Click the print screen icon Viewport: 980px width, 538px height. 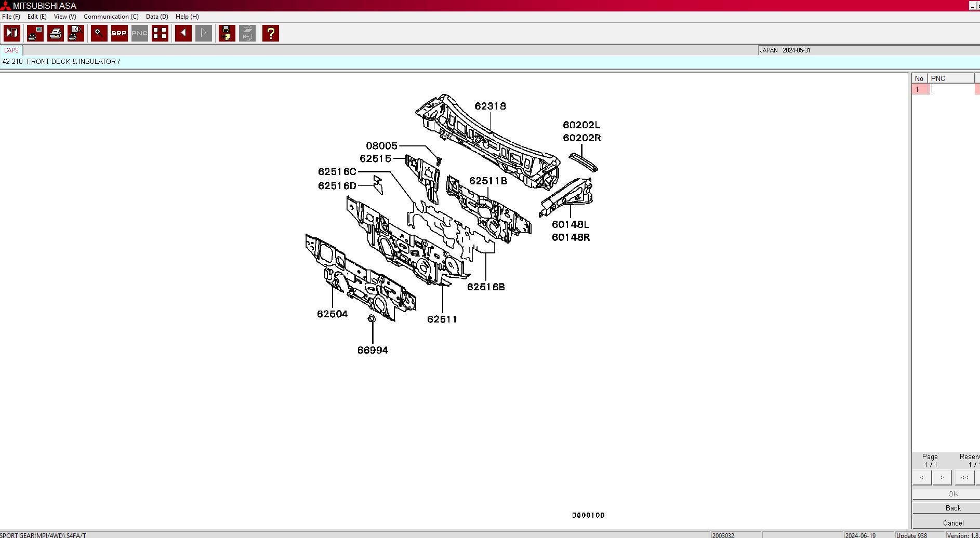[35, 33]
